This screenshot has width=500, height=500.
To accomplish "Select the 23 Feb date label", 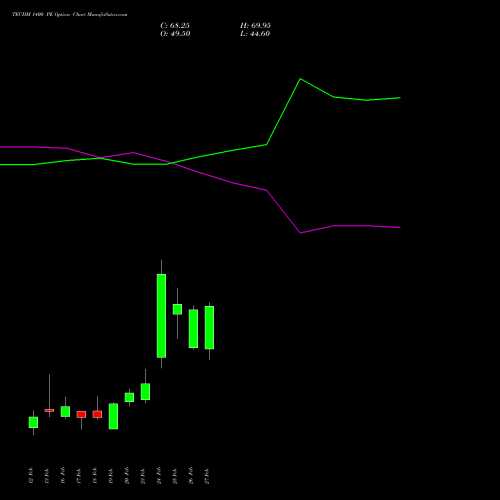I will pos(143,476).
